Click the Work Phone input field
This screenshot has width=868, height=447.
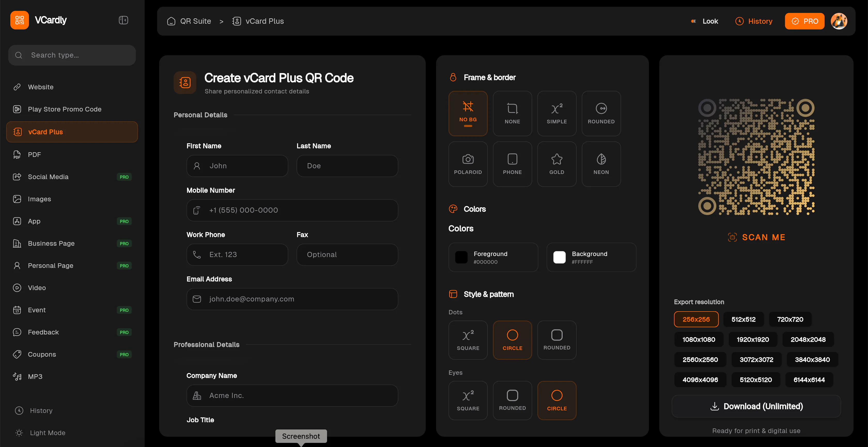tap(237, 254)
